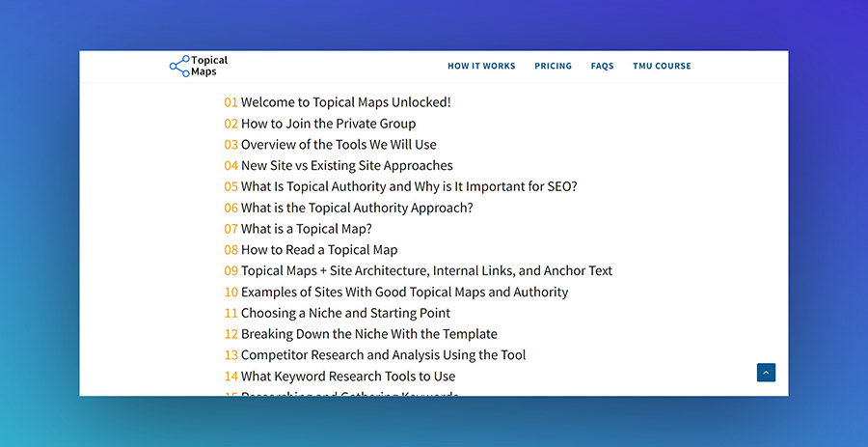Select lesson 12 Breaking Down the Niche With Template
Viewport: 868px width, 447px height.
click(x=361, y=334)
